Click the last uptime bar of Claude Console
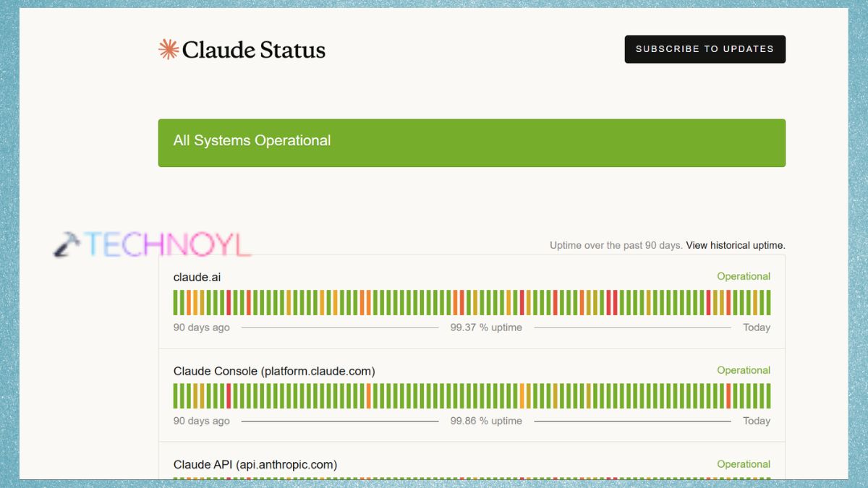This screenshot has height=488, width=868. (768, 396)
